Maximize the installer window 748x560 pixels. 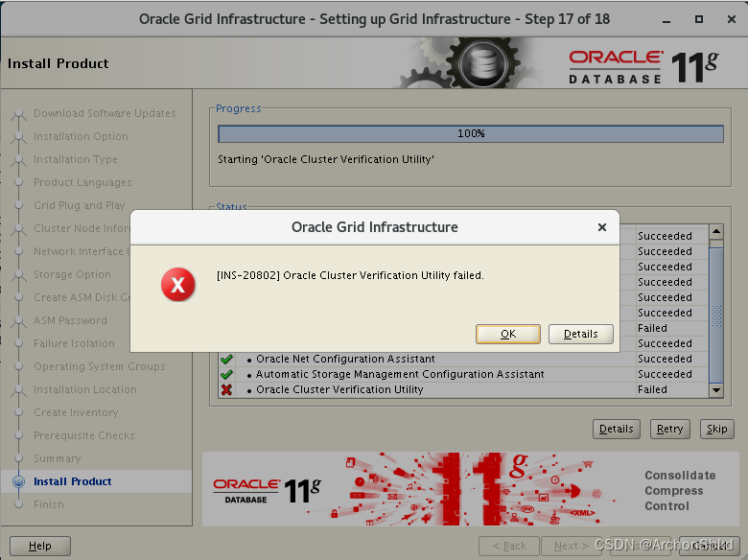coord(699,19)
